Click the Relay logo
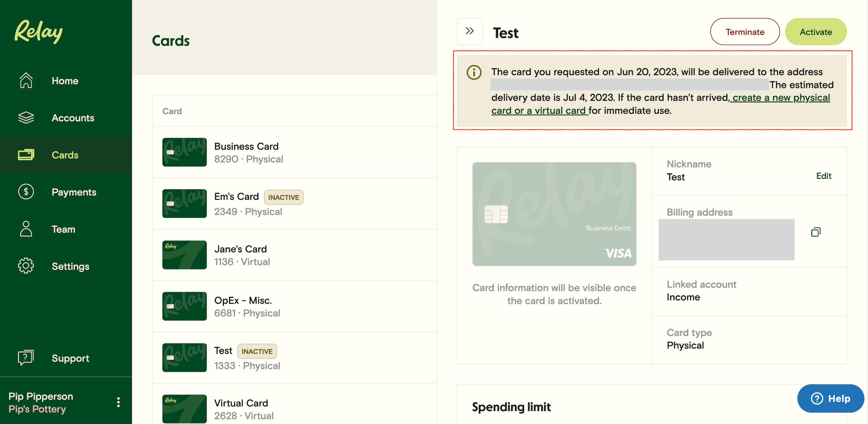The image size is (868, 424). (38, 31)
